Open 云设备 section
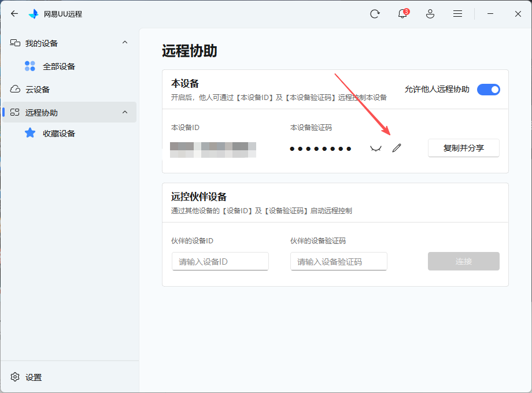The image size is (532, 393). click(x=69, y=90)
